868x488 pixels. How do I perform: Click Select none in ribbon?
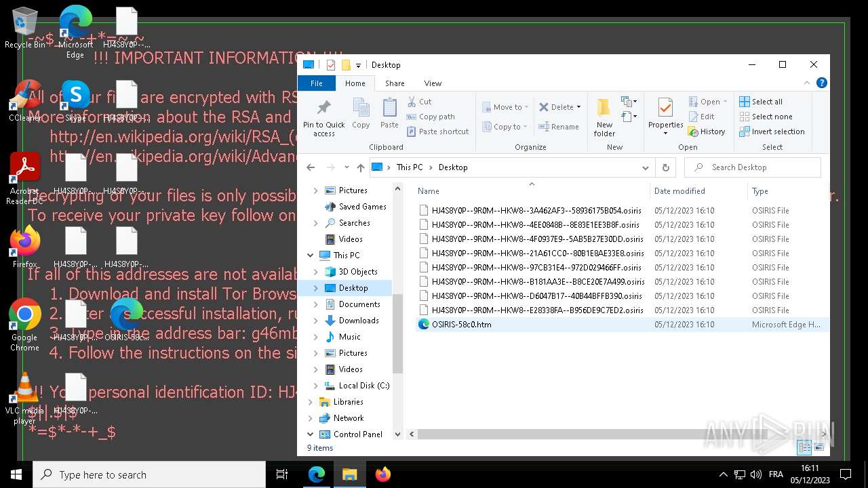(x=766, y=117)
